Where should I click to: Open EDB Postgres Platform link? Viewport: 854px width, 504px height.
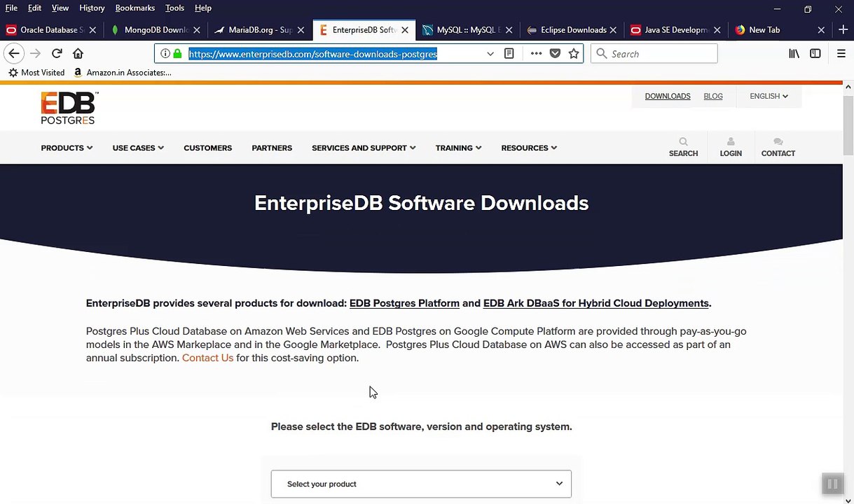click(404, 303)
